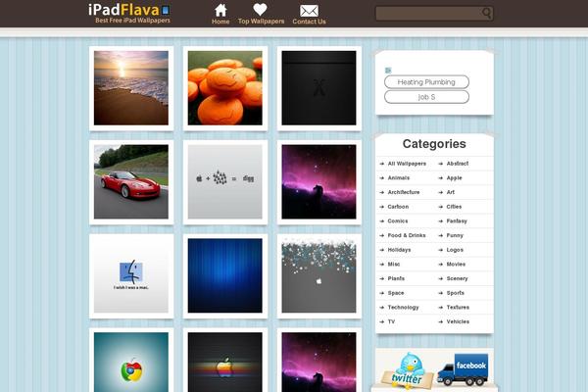Select the Abstract category
This screenshot has width=588, height=392.
[x=458, y=164]
